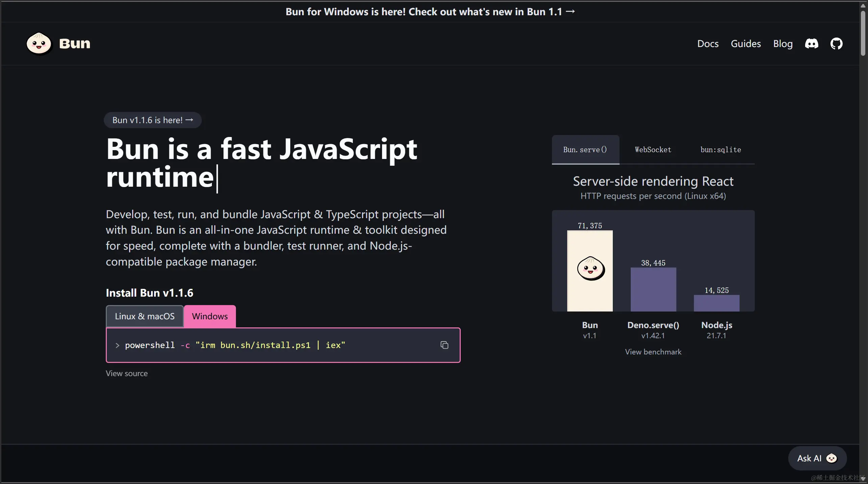Click the Bun logo mascot icon
The height and width of the screenshot is (484, 868).
point(39,44)
